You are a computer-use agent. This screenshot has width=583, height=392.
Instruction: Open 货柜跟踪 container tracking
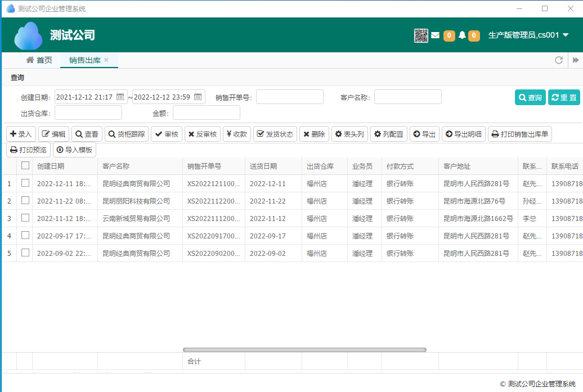tap(127, 134)
